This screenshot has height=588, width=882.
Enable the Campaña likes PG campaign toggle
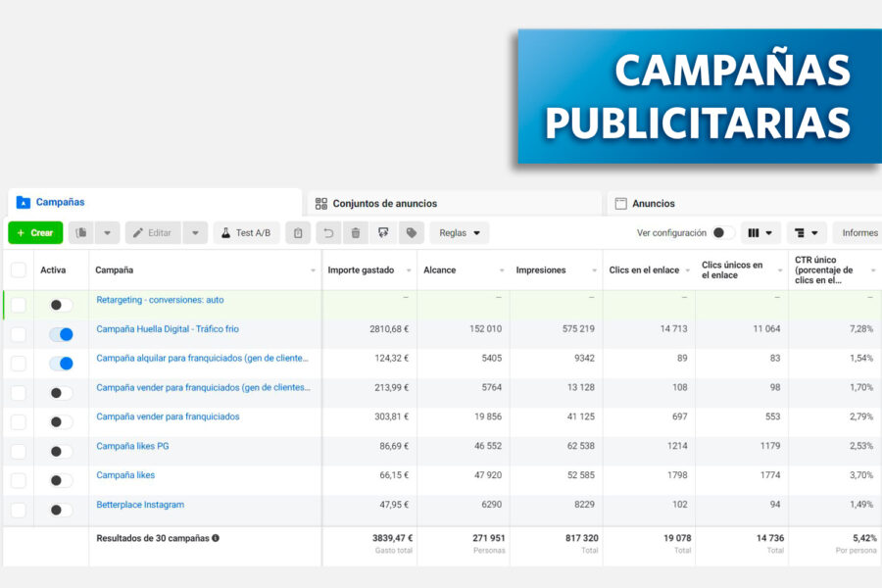61,448
